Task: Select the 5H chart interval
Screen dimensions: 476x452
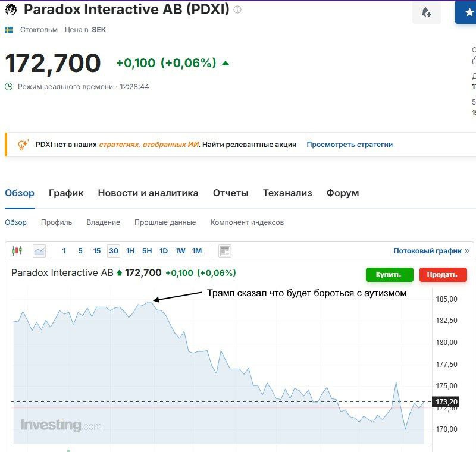Action: [x=147, y=251]
